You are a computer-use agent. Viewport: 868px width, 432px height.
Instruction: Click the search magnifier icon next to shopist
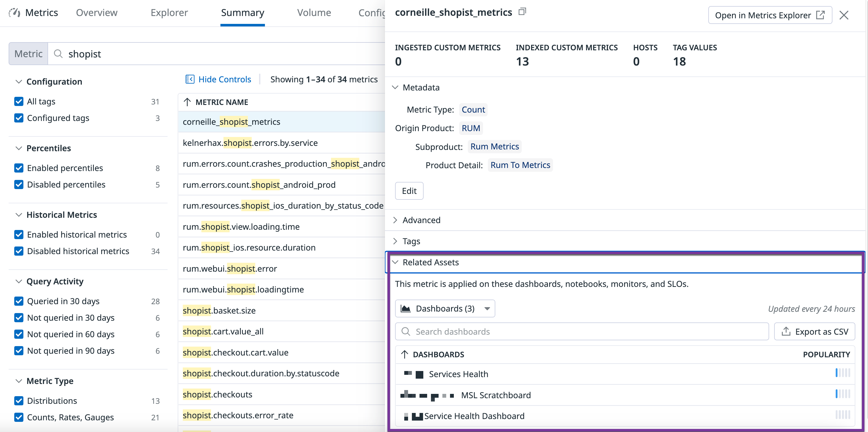tap(58, 54)
